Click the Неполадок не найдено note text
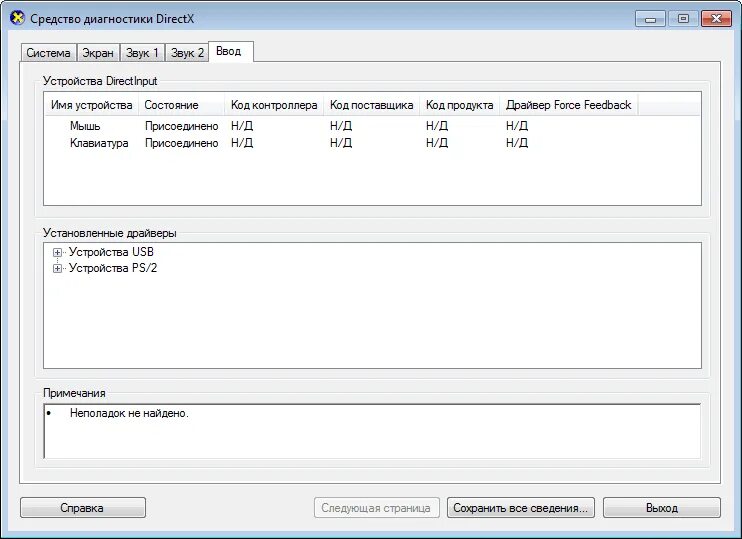 [x=129, y=413]
